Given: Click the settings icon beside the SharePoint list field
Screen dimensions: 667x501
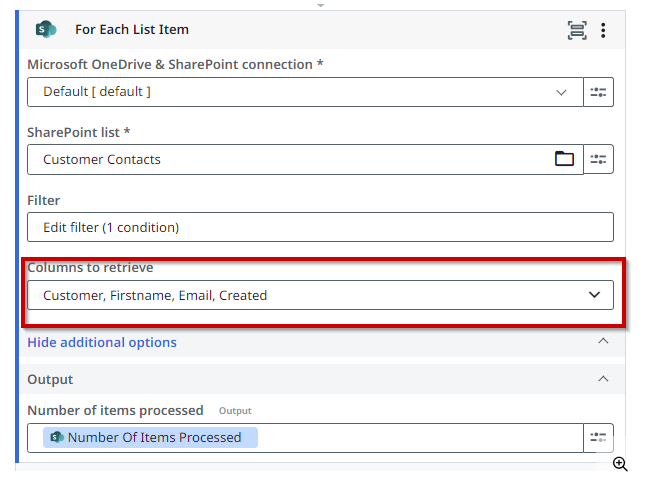Looking at the screenshot, I should pyautogui.click(x=598, y=159).
